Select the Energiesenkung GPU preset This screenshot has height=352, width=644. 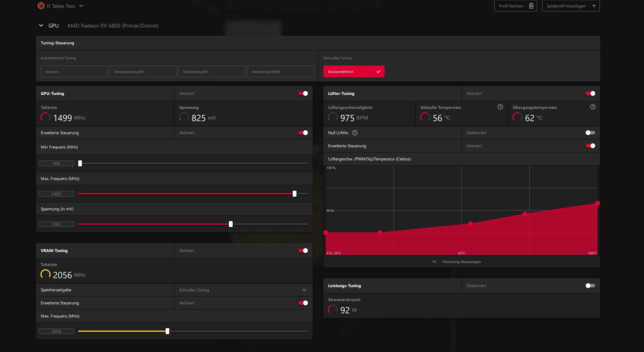pos(143,72)
